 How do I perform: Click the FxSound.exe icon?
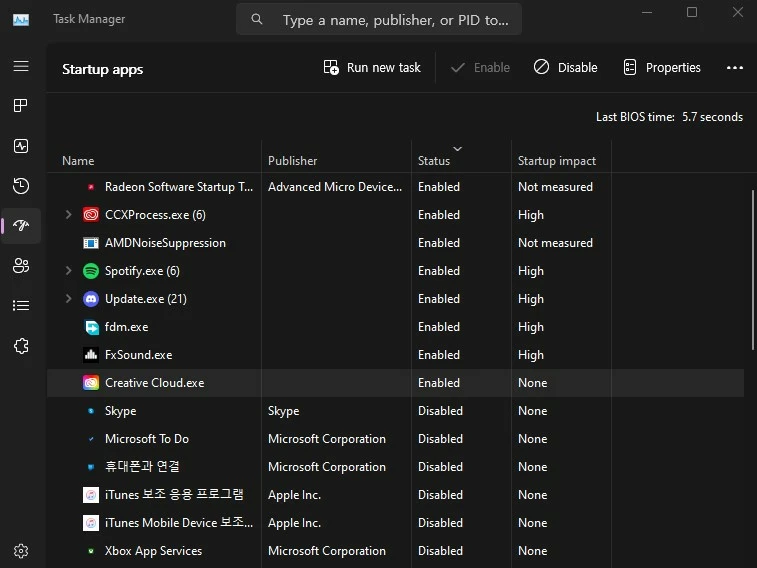coord(91,355)
